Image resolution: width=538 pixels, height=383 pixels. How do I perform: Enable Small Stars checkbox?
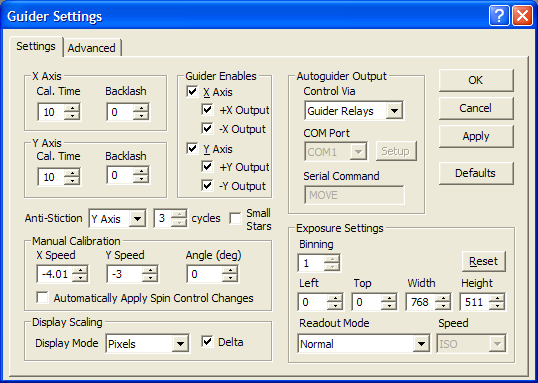(235, 219)
